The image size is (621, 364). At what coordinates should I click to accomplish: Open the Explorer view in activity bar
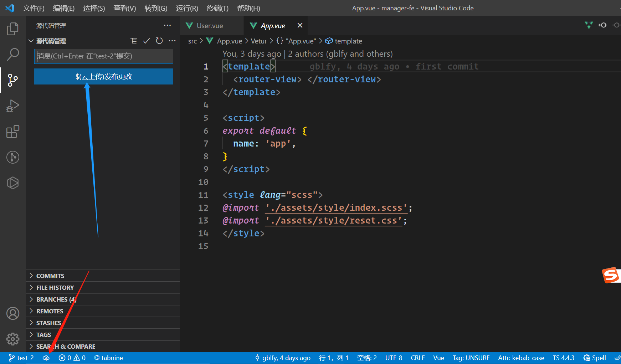point(13,29)
